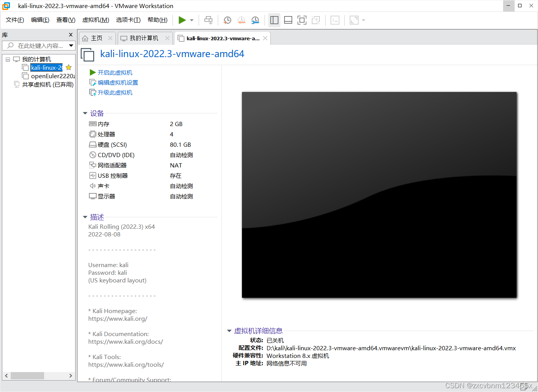Open the snapshot manager icon
The height and width of the screenshot is (392, 538).
[255, 20]
